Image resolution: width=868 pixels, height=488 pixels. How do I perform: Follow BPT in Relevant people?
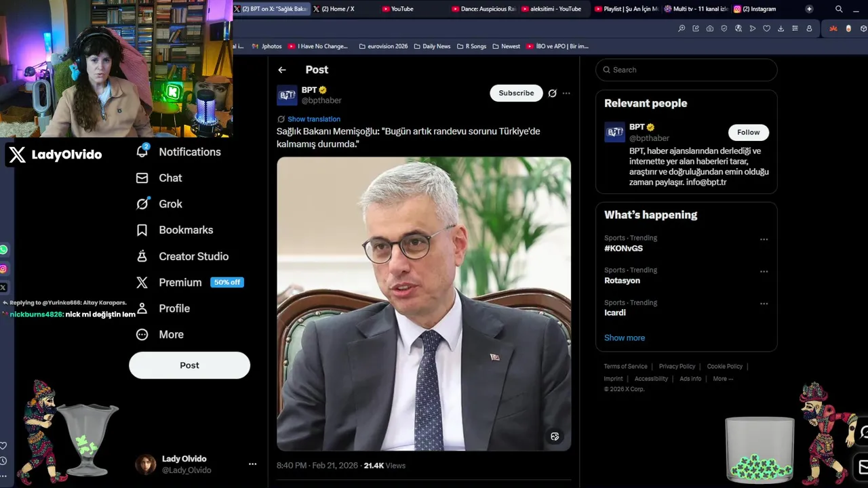pyautogui.click(x=749, y=132)
